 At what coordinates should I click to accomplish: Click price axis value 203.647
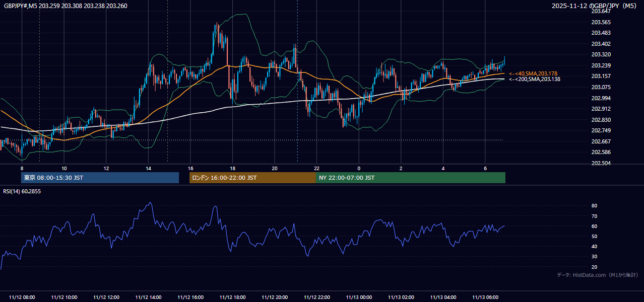601,11
